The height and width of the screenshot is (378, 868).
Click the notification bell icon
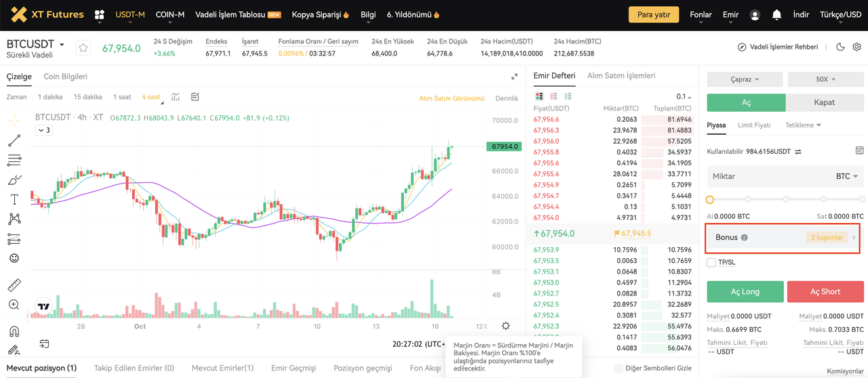tap(776, 15)
